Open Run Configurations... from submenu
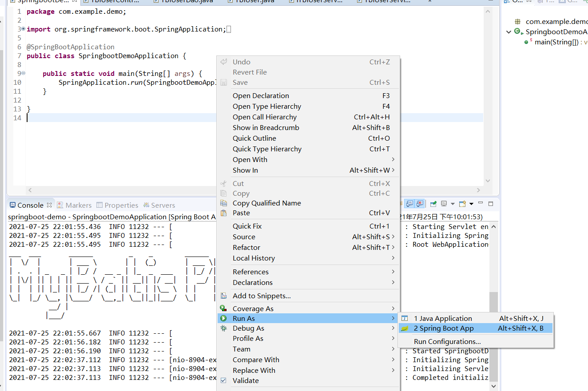The width and height of the screenshot is (588, 391). (x=476, y=342)
